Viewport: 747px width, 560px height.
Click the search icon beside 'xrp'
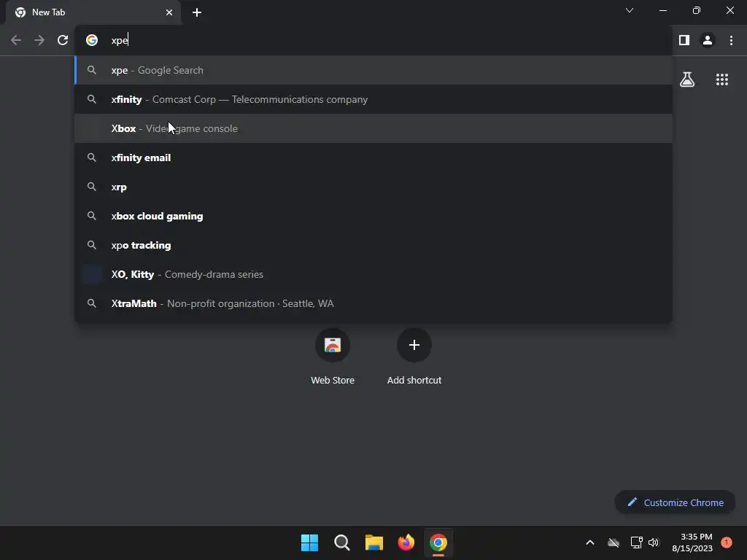(x=92, y=187)
